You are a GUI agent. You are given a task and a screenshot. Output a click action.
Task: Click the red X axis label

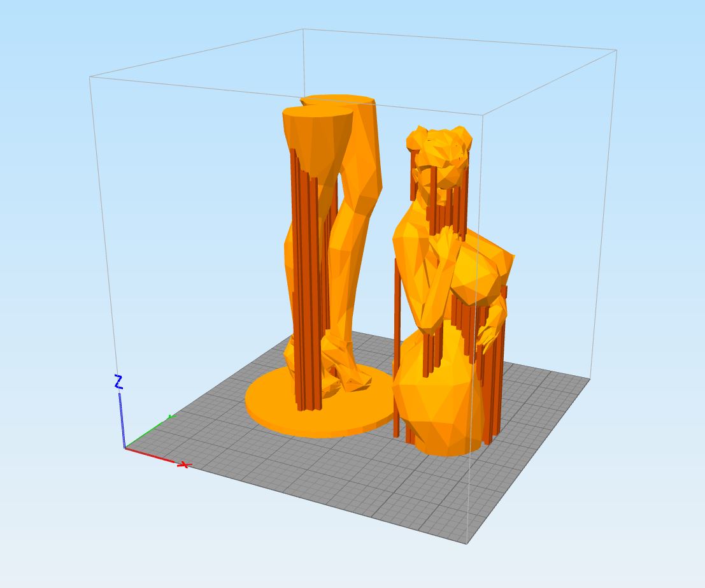click(183, 465)
